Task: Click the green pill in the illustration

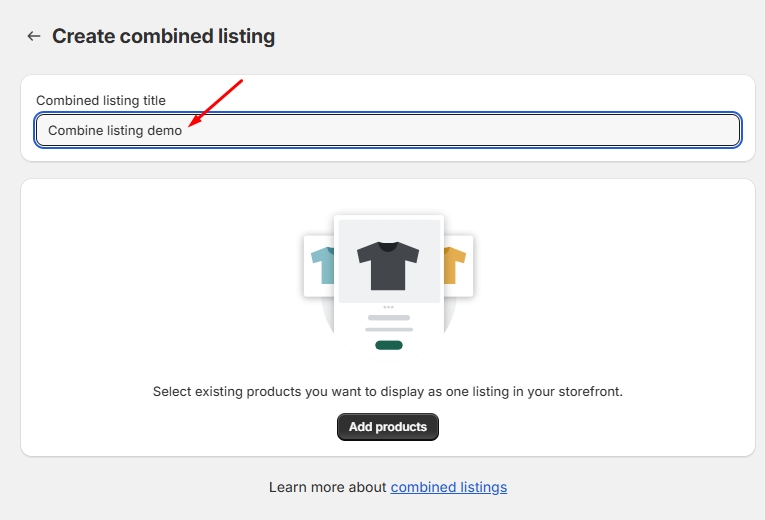Action: [x=388, y=345]
